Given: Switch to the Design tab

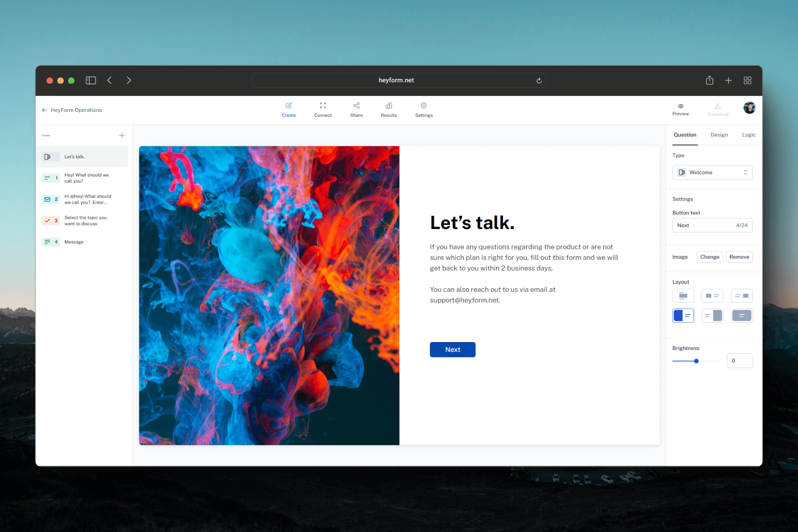Looking at the screenshot, I should point(719,135).
